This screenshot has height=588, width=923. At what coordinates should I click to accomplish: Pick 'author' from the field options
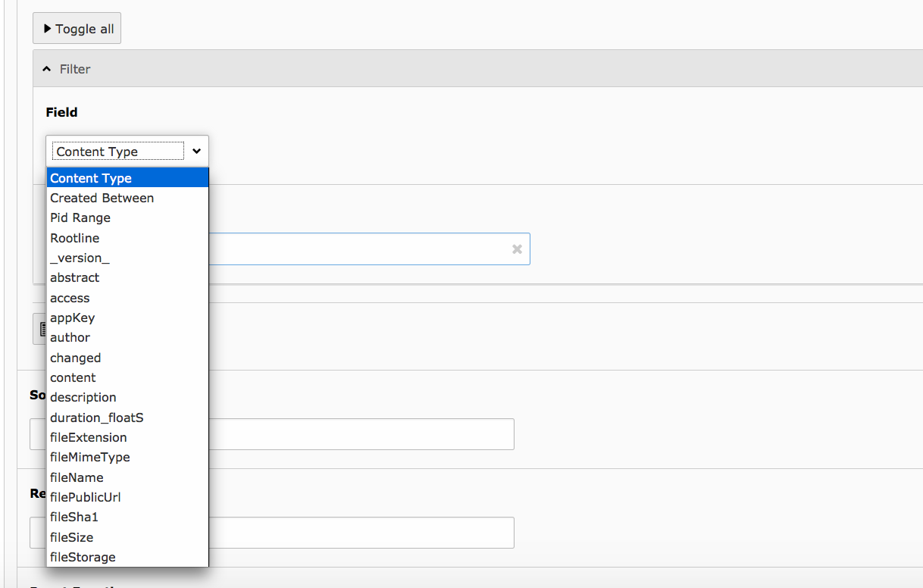pyautogui.click(x=70, y=337)
